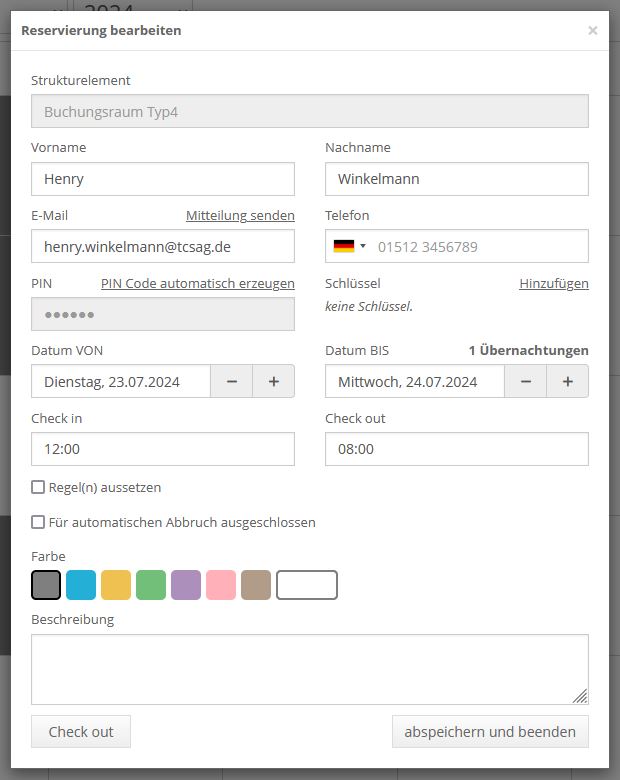The image size is (620, 780).
Task: Pick the pink color swatch
Action: point(221,585)
